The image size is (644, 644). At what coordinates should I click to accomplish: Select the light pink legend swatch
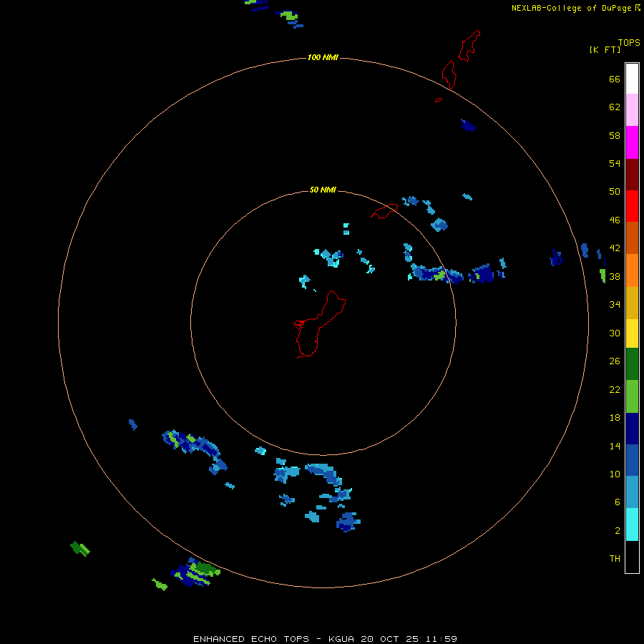coord(632,109)
